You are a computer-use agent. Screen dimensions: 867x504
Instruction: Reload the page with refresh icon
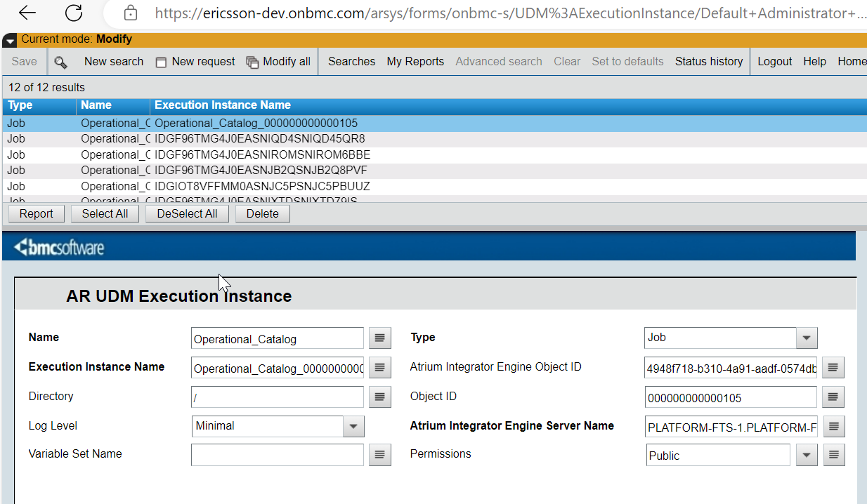tap(74, 13)
